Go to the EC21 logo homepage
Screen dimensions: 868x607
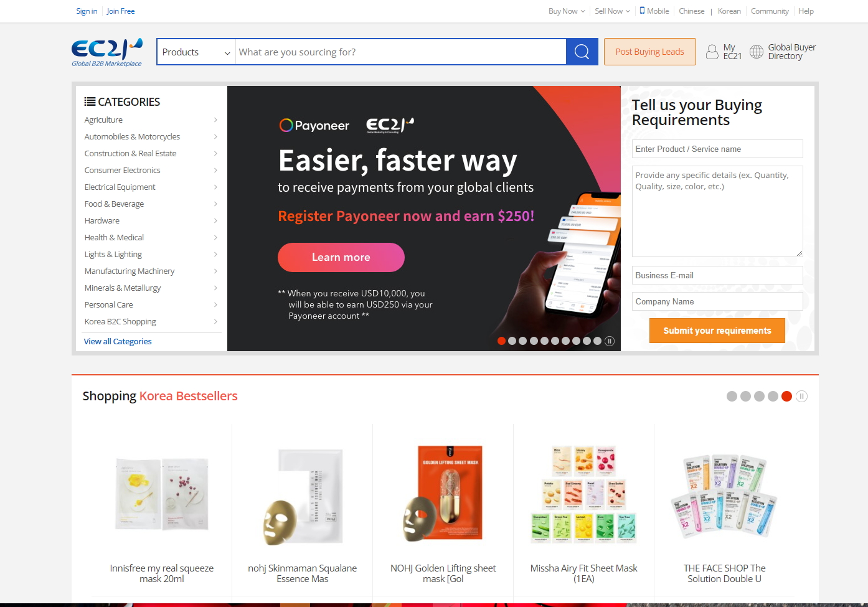pyautogui.click(x=107, y=52)
